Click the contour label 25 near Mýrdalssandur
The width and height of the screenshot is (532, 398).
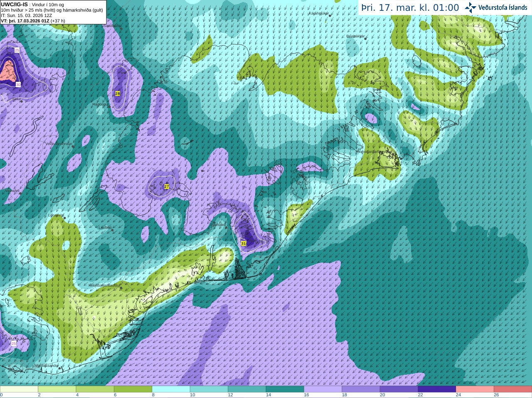click(14, 344)
